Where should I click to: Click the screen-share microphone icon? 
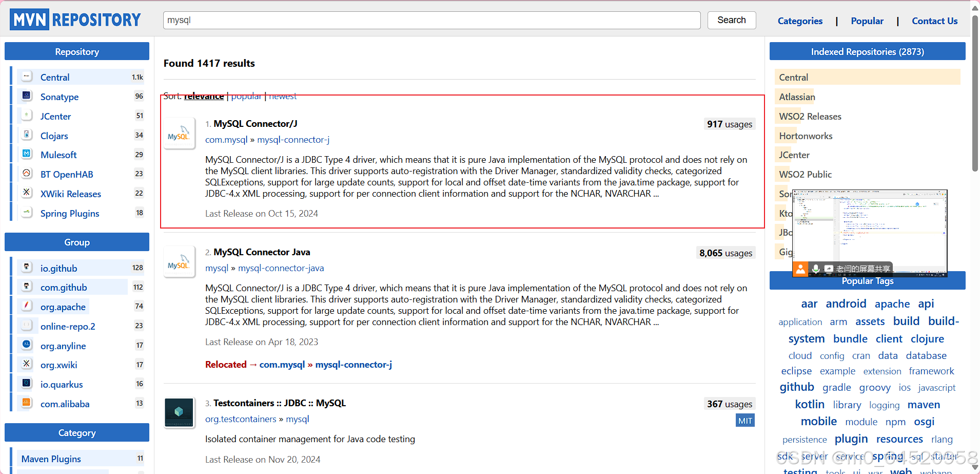point(816,269)
